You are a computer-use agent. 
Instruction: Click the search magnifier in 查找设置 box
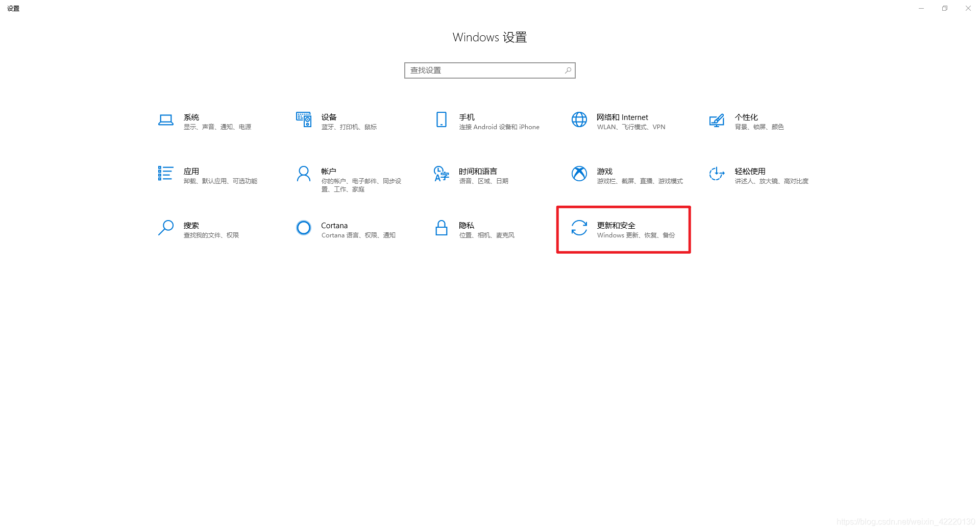(x=568, y=70)
